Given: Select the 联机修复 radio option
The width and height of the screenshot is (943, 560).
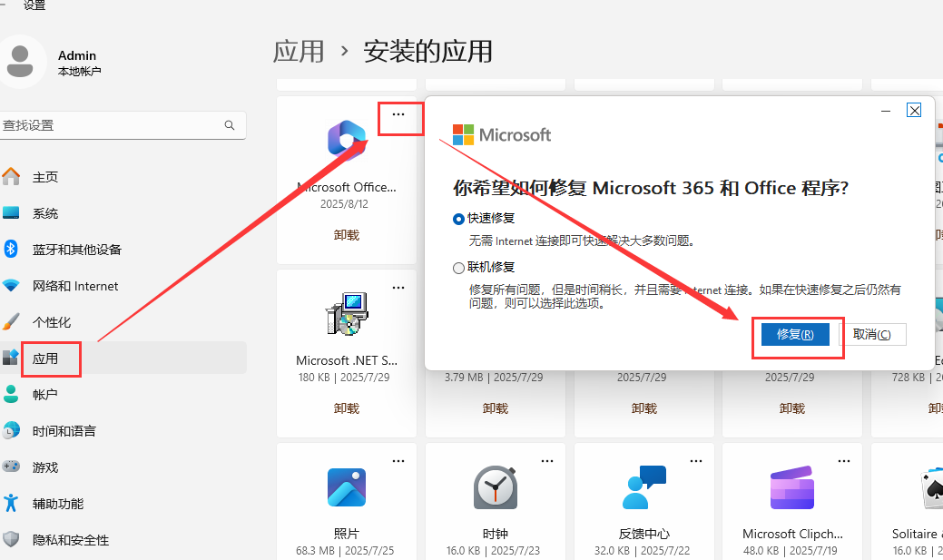Looking at the screenshot, I should 458,268.
